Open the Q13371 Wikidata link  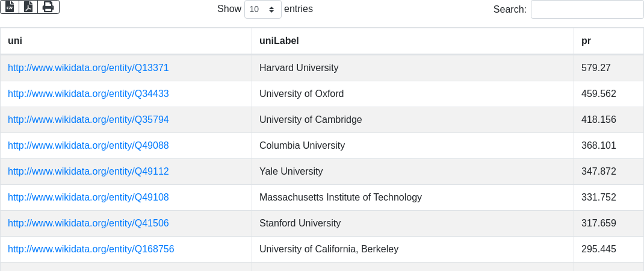pos(88,68)
